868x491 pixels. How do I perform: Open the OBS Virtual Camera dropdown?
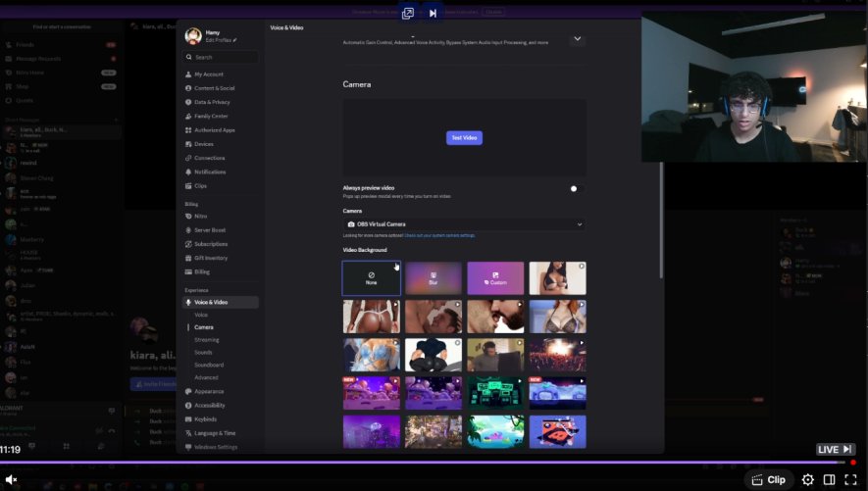465,224
